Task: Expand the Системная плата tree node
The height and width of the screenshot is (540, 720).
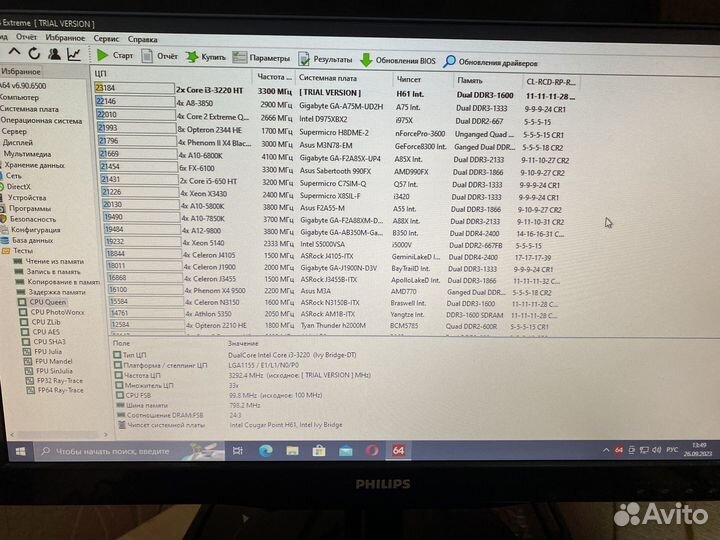Action: [29, 109]
